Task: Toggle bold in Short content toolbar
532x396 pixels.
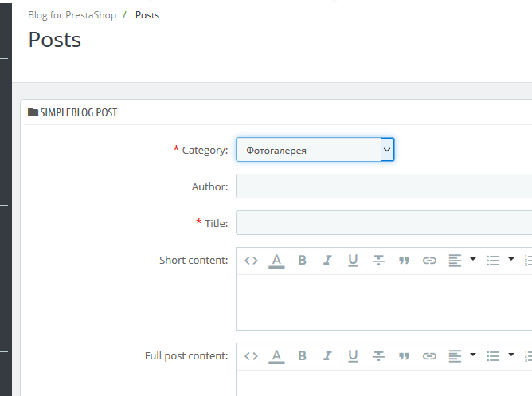Action: 302,260
